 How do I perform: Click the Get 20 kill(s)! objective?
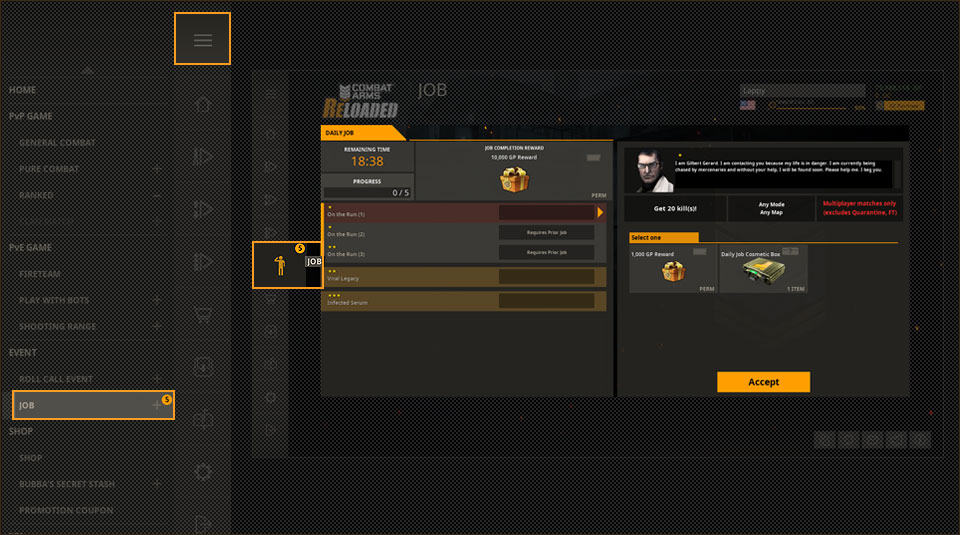tap(675, 209)
